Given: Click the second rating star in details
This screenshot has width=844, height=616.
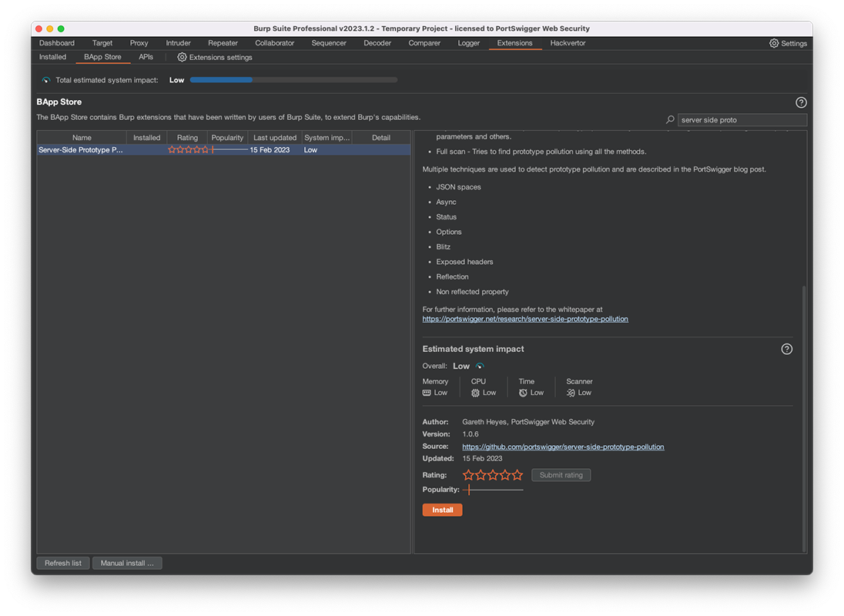Looking at the screenshot, I should (481, 475).
